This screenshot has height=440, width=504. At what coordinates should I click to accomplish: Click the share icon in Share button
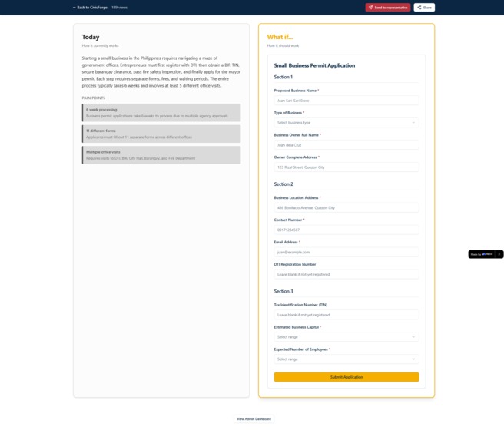click(x=419, y=8)
